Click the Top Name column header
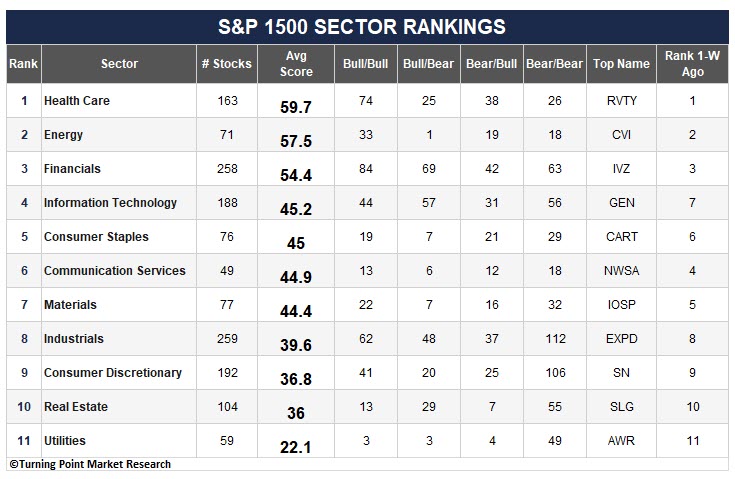The width and height of the screenshot is (735, 479). coord(621,64)
